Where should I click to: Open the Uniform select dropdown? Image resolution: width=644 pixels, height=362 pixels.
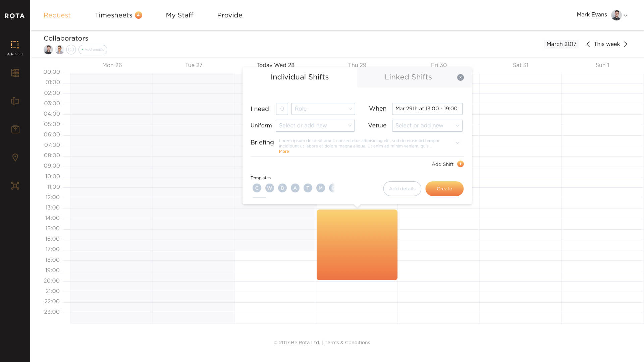[315, 125]
